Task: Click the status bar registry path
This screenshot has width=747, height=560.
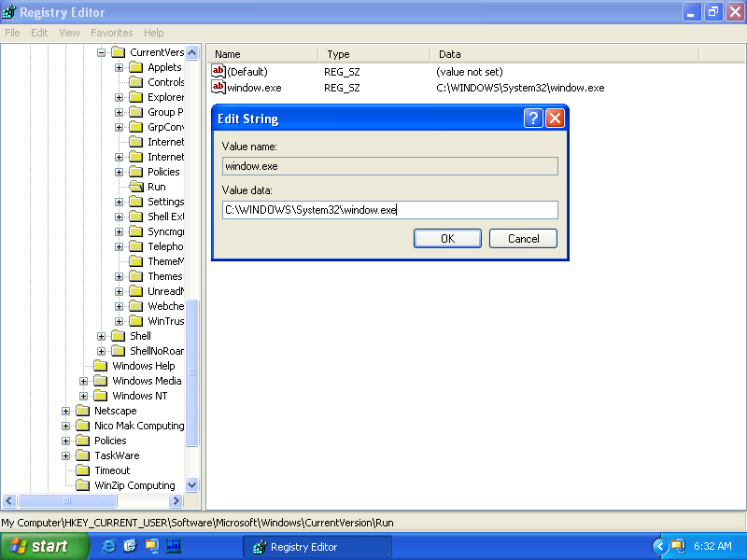Action: (x=197, y=523)
